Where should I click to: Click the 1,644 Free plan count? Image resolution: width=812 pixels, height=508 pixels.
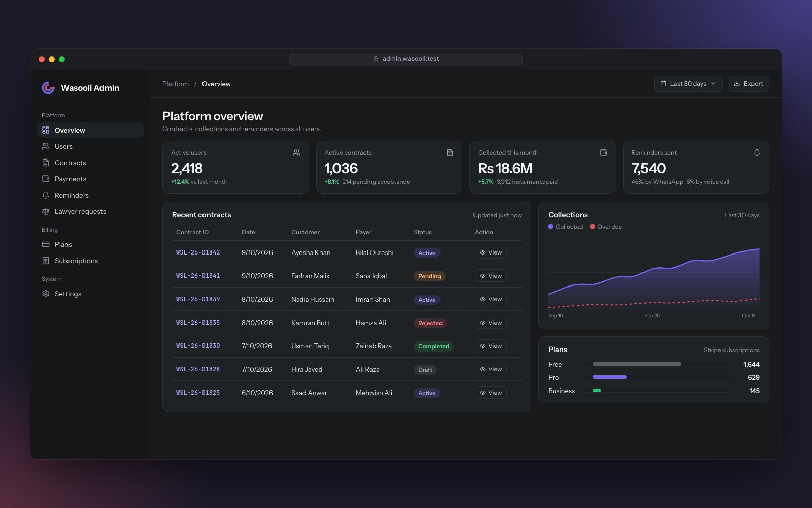(x=752, y=364)
